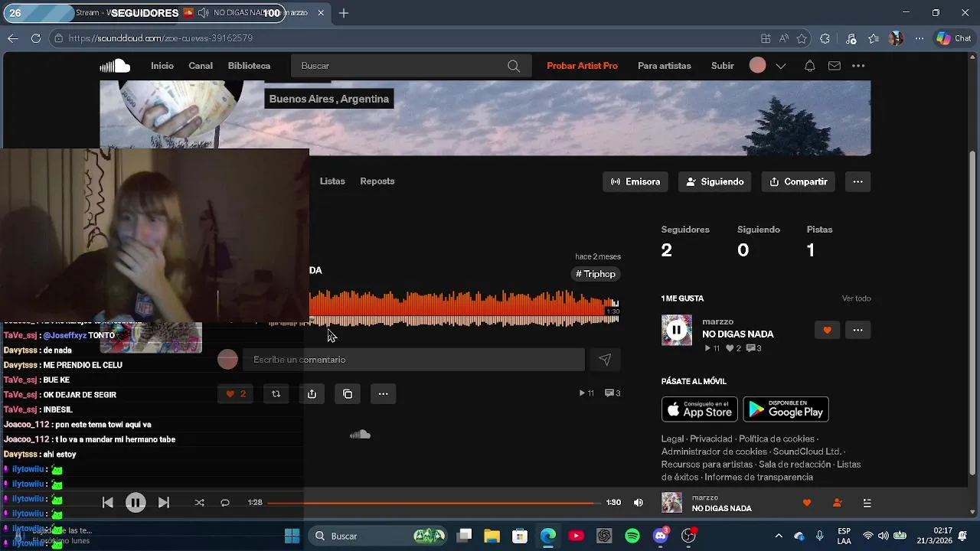Image resolution: width=980 pixels, height=551 pixels.
Task: Open the next-up queue icon
Action: pos(867,503)
